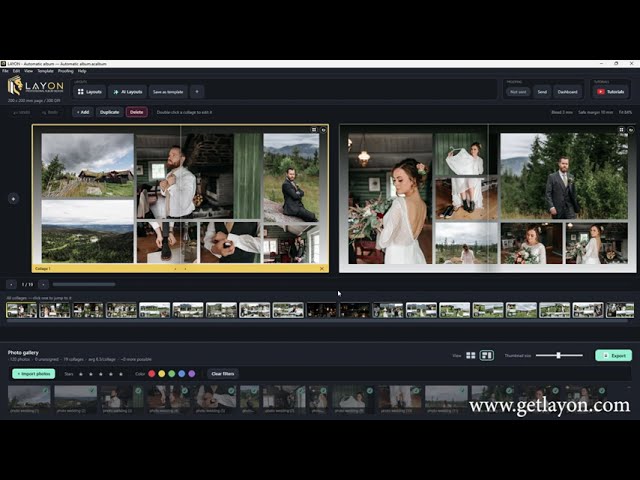
Task: Filter by five star rating
Action: click(120, 374)
